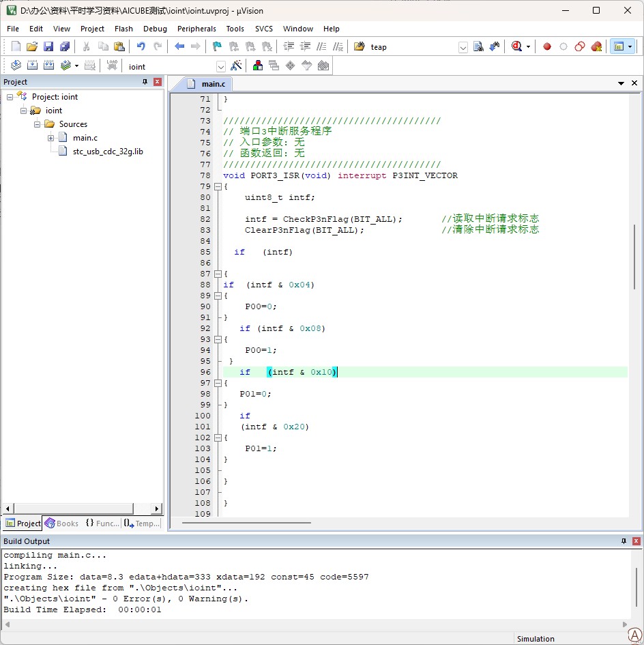Save the current file

[48, 46]
